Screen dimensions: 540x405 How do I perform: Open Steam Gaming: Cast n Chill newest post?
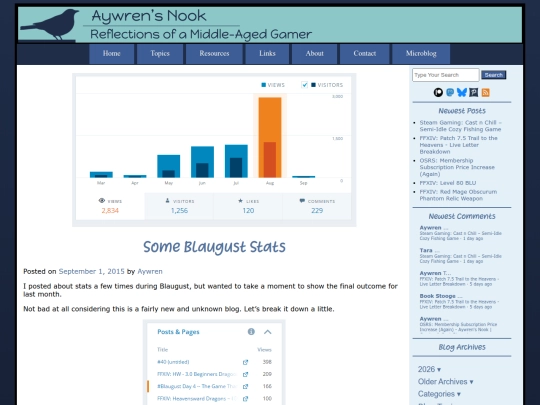pos(460,126)
